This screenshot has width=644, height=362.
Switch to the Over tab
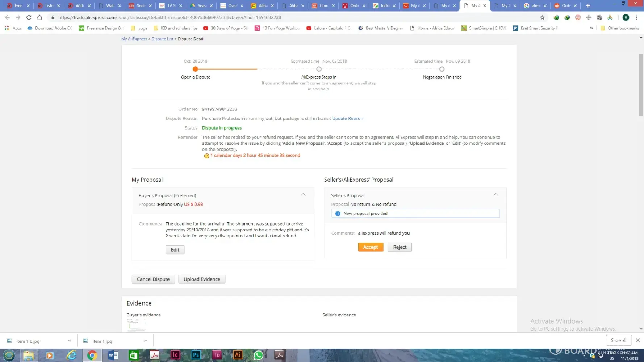tap(231, 5)
